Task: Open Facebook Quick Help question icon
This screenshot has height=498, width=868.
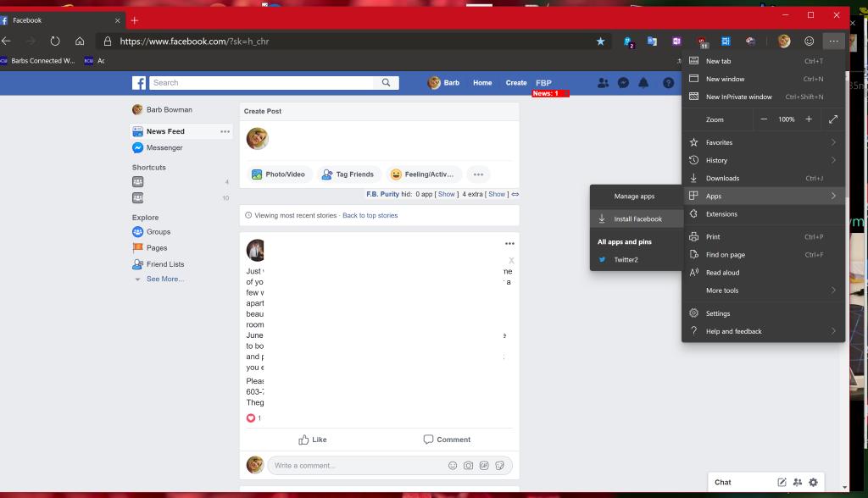Action: coord(669,82)
